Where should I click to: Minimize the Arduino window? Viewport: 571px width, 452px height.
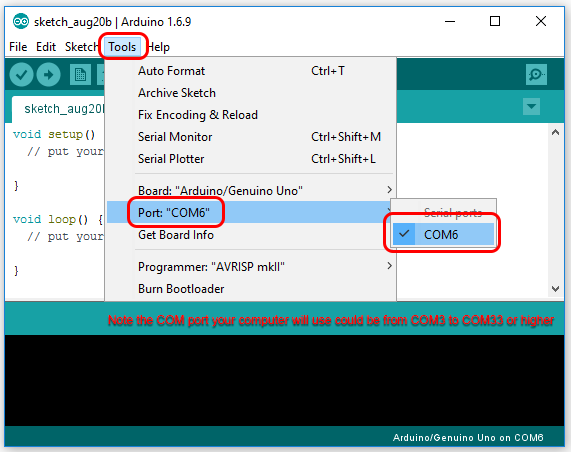450,21
